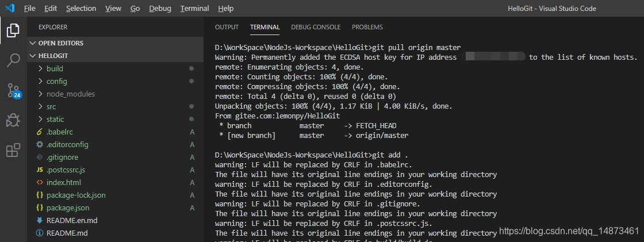Viewport: 644px width, 242px height.
Task: Click the .babelrc file icon
Action: [x=40, y=132]
